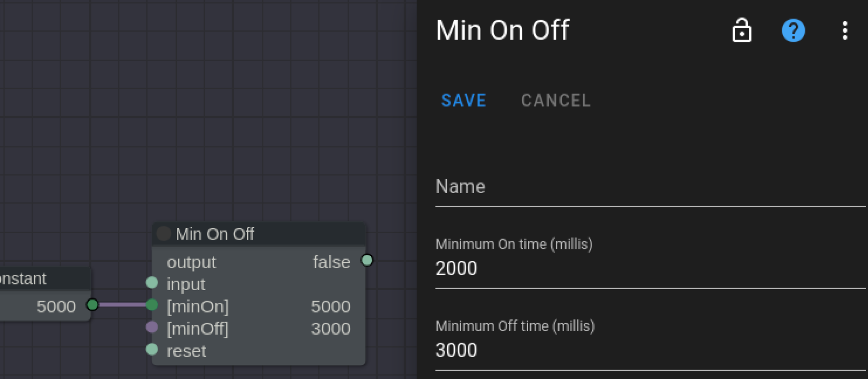This screenshot has width=868, height=379.
Task: Open help via blue question mark icon
Action: tap(793, 31)
